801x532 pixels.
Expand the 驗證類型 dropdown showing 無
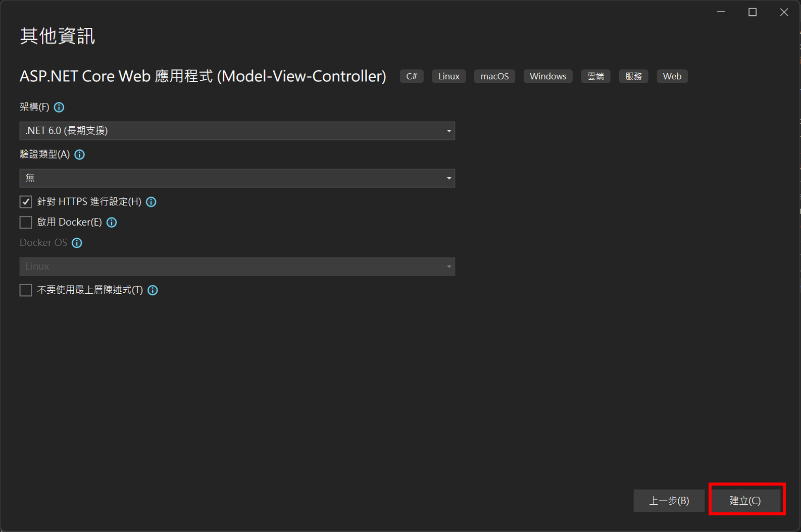point(237,178)
